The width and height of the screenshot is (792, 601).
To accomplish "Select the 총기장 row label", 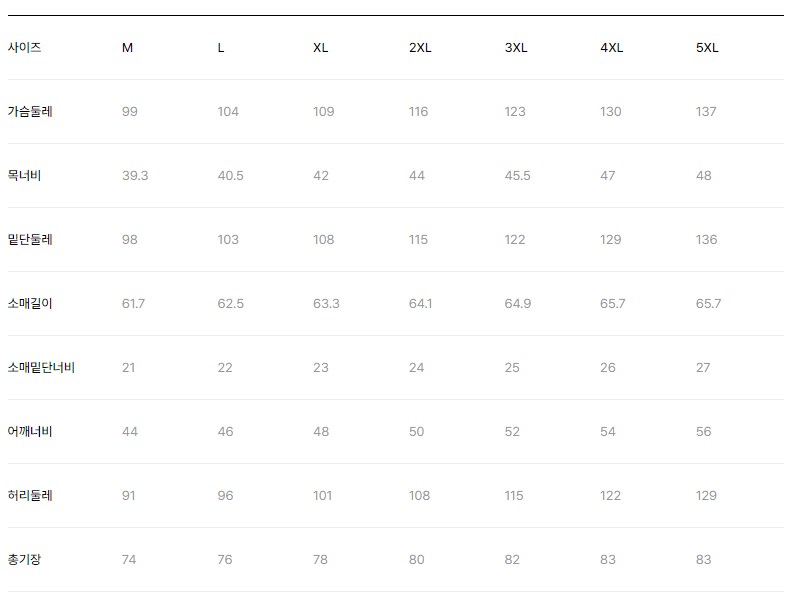I will [24, 560].
